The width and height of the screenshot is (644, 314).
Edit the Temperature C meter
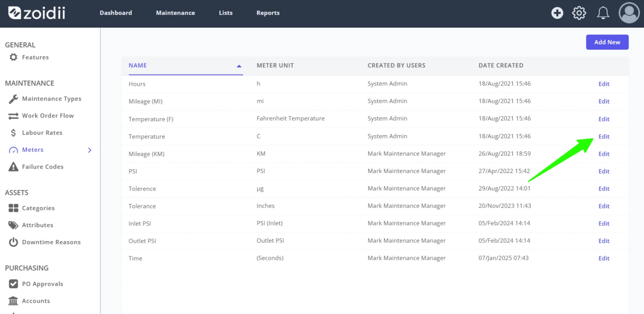(604, 137)
